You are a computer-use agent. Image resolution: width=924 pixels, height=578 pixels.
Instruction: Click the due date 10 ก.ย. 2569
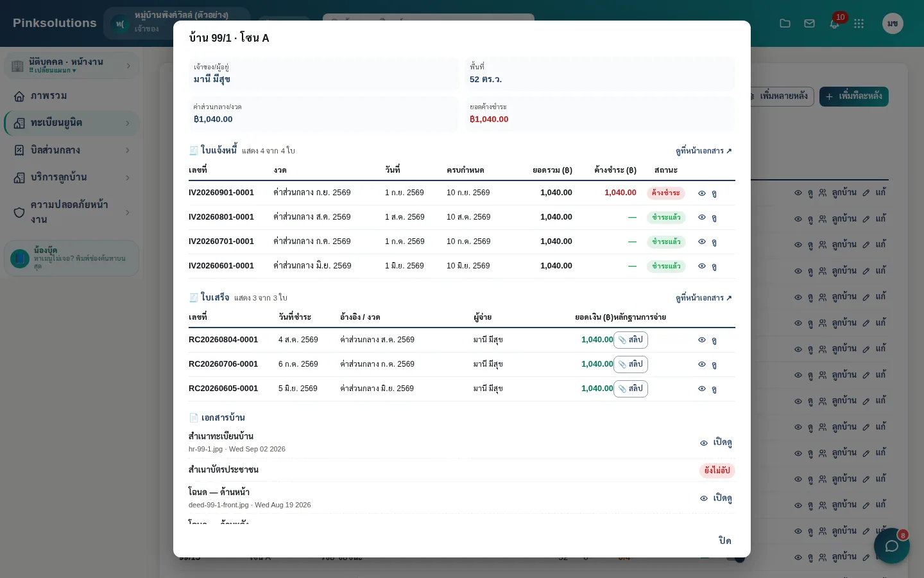click(468, 193)
